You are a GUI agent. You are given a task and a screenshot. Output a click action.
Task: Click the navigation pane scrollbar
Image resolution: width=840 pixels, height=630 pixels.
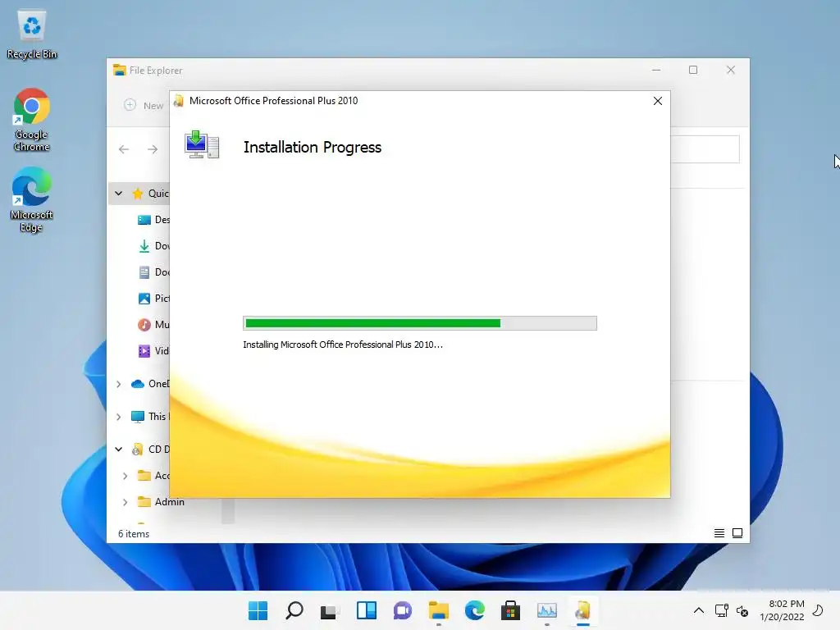point(228,510)
